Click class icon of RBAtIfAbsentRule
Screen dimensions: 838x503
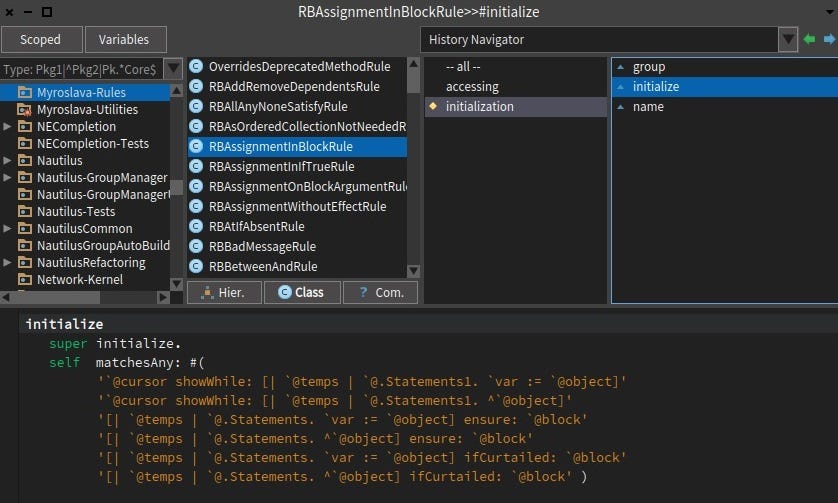pyautogui.click(x=196, y=226)
